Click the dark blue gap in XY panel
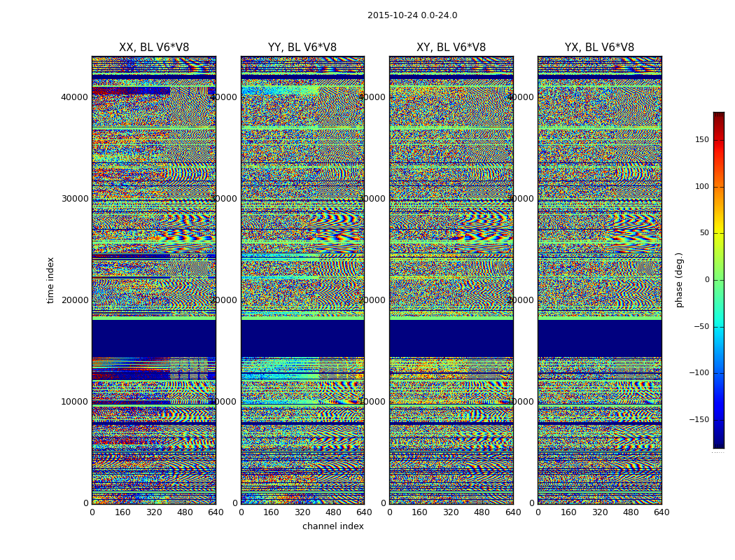This screenshot has height=560, width=735. click(451, 338)
